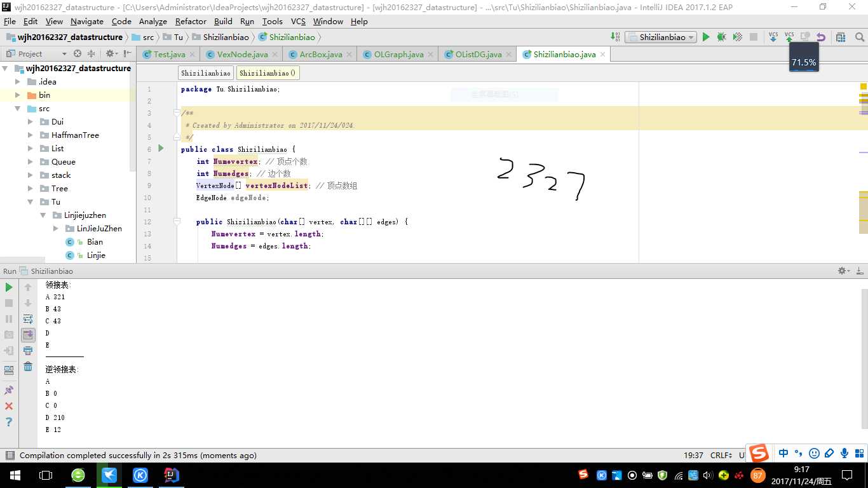Screen dimensions: 868x488
Task: Expand the bin folder
Action: pyautogui.click(x=18, y=95)
